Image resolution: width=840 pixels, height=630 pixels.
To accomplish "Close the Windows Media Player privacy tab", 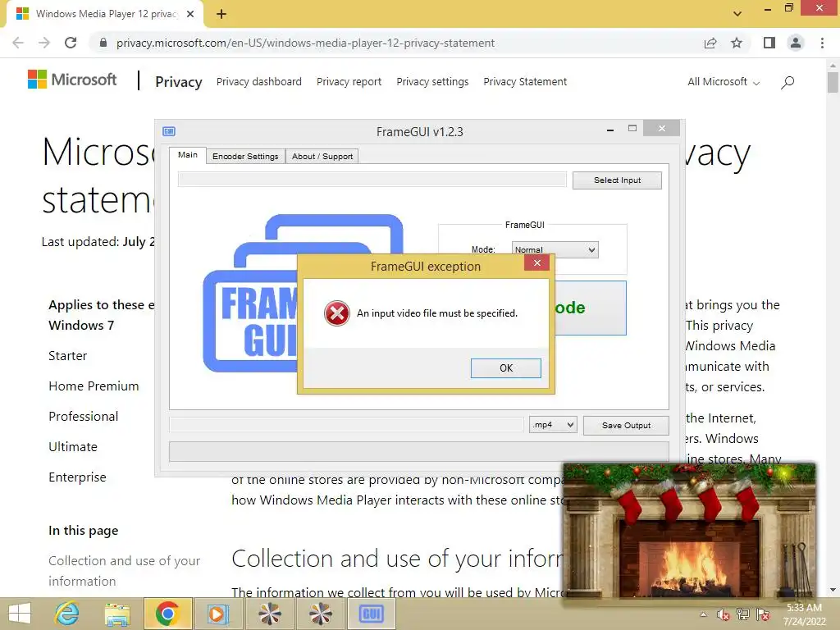I will click(x=190, y=14).
